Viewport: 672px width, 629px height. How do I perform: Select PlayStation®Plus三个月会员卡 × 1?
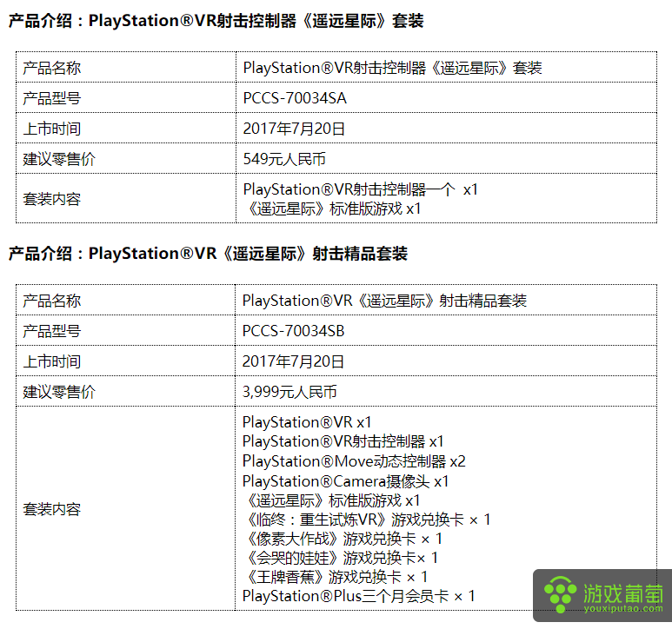[x=359, y=596]
